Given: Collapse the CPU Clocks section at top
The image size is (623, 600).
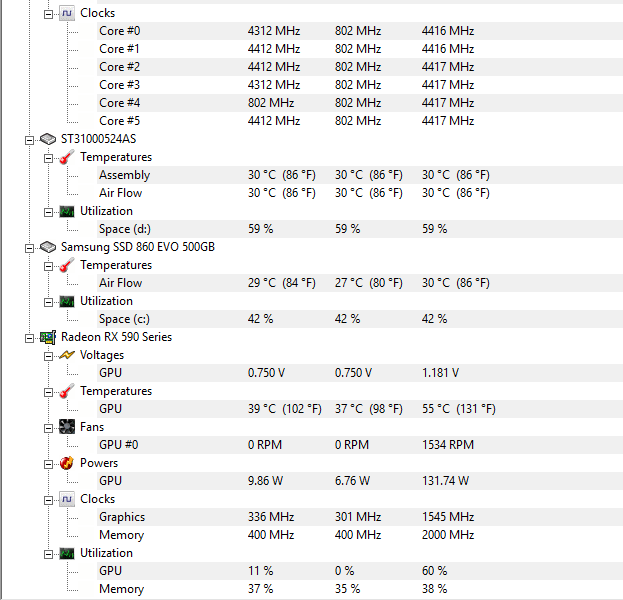Looking at the screenshot, I should [x=48, y=14].
